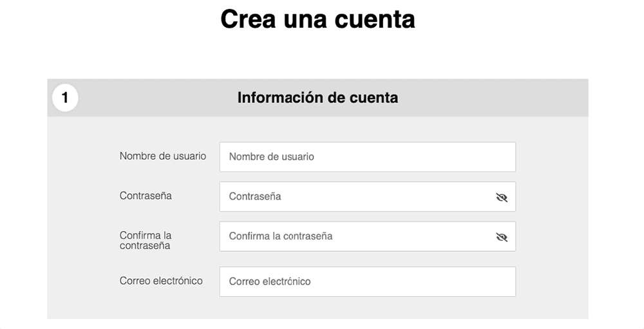The height and width of the screenshot is (329, 644).
Task: Focus the Contraseña password input
Action: pos(354,196)
